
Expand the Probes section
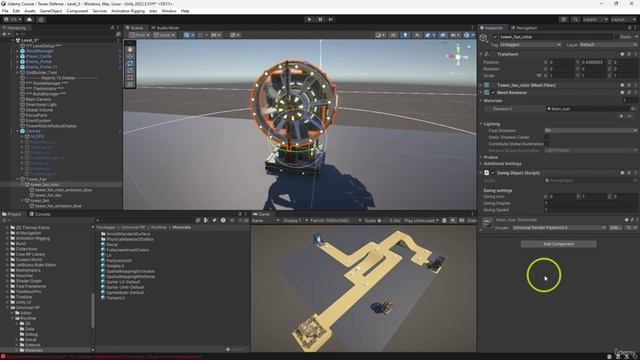coord(481,157)
